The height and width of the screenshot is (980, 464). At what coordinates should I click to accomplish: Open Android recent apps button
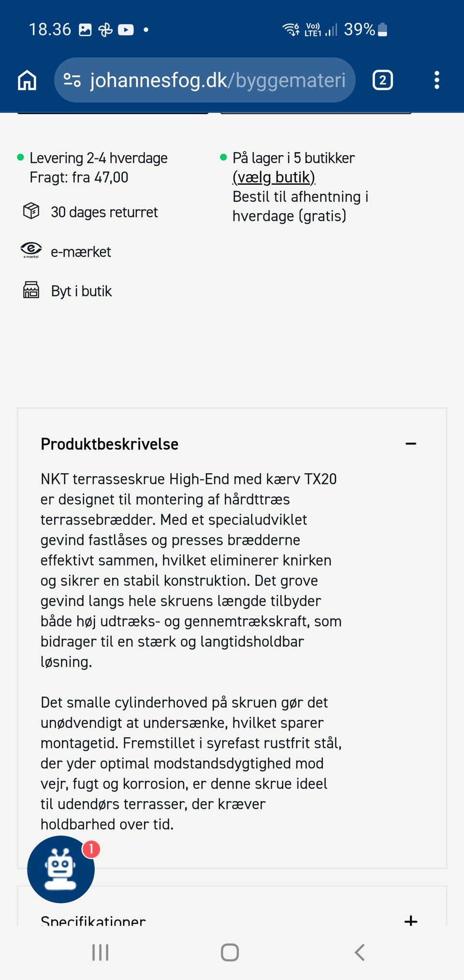[x=101, y=952]
